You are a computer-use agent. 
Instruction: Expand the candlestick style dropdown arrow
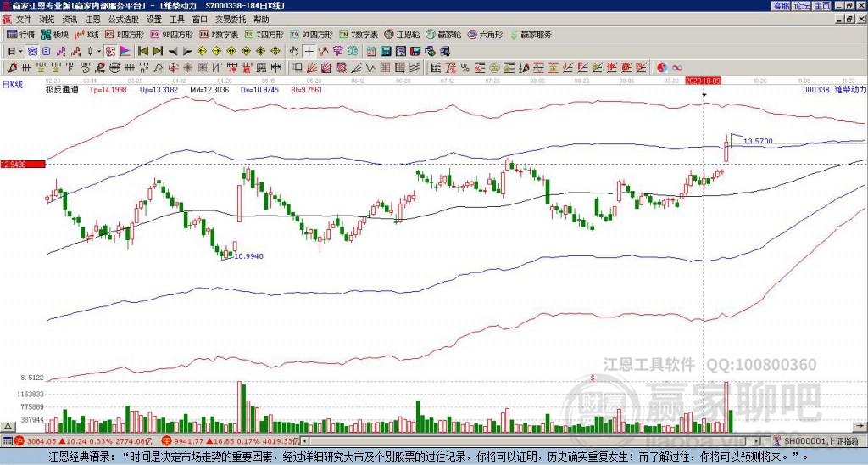[99, 52]
